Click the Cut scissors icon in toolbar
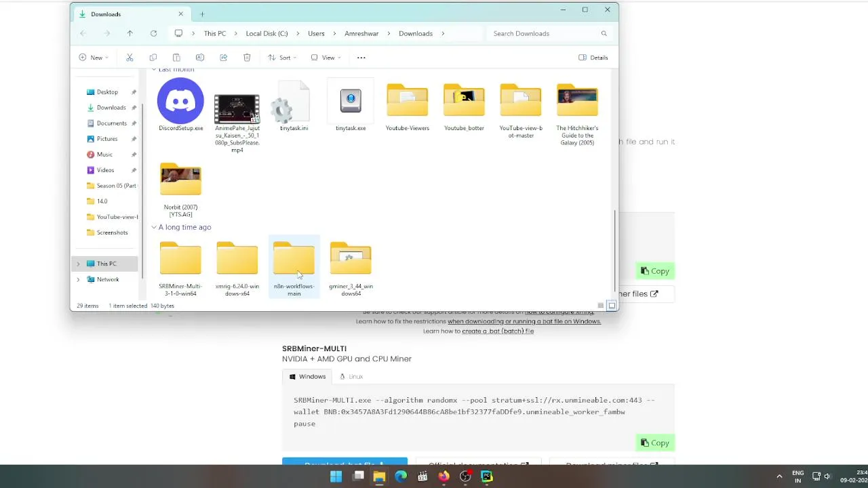This screenshot has width=868, height=488. (x=130, y=58)
